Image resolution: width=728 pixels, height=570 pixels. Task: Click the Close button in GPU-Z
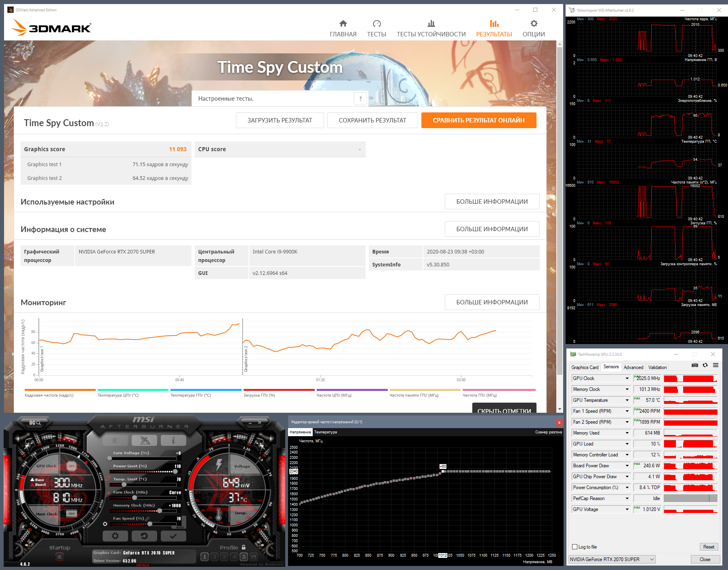coord(705,559)
